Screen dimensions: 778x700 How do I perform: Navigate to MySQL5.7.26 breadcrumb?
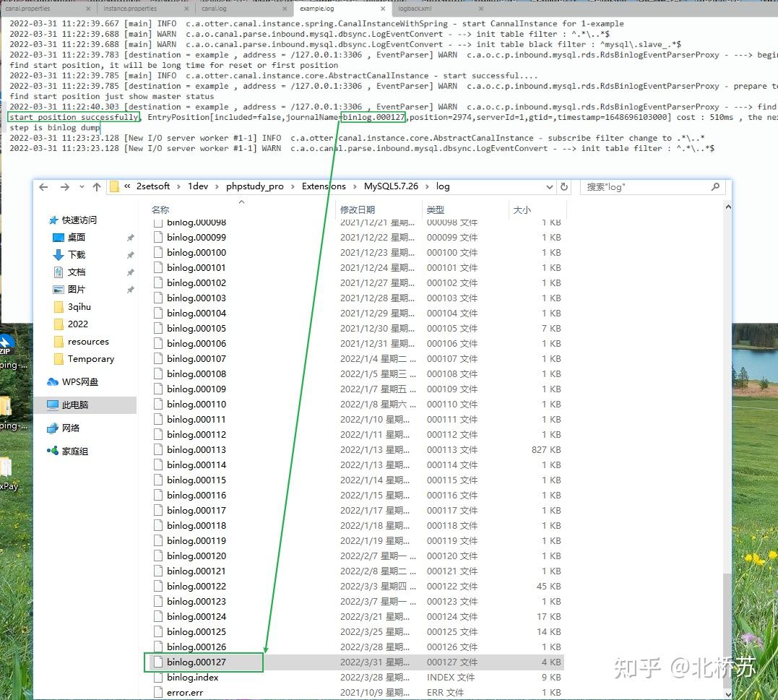pos(391,186)
